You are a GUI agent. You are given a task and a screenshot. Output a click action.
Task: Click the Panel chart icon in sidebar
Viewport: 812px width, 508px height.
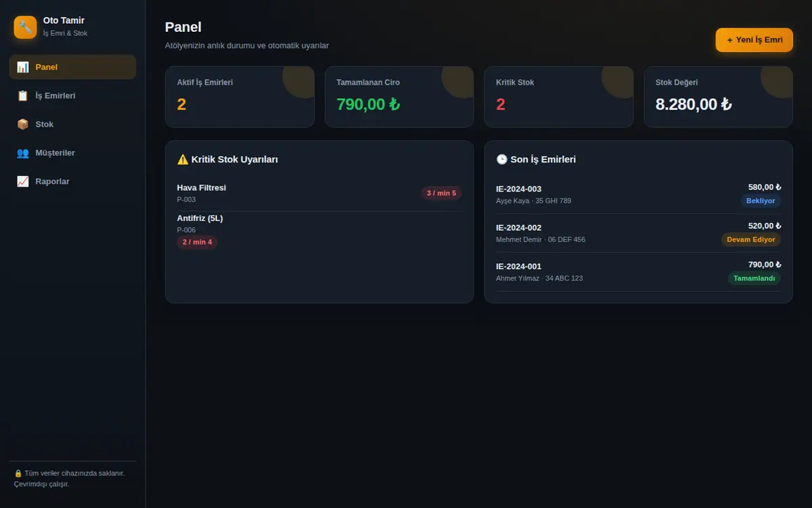click(23, 67)
